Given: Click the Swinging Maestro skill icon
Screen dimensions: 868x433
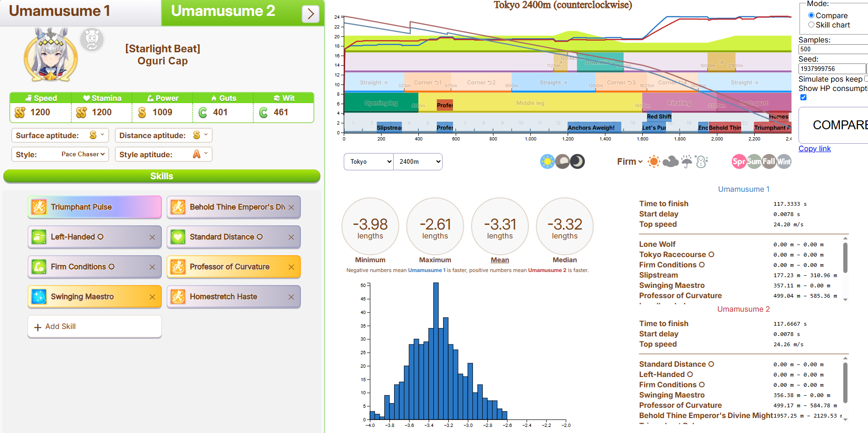Looking at the screenshot, I should (x=39, y=297).
